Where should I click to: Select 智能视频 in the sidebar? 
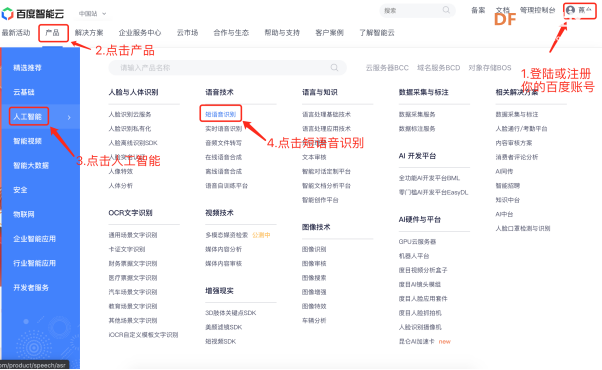pos(28,141)
